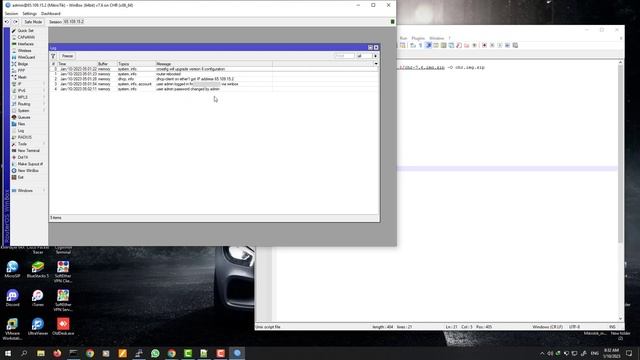Open Dot1X in WinBox sidebar
Viewport: 640px width, 360px height.
tap(23, 157)
